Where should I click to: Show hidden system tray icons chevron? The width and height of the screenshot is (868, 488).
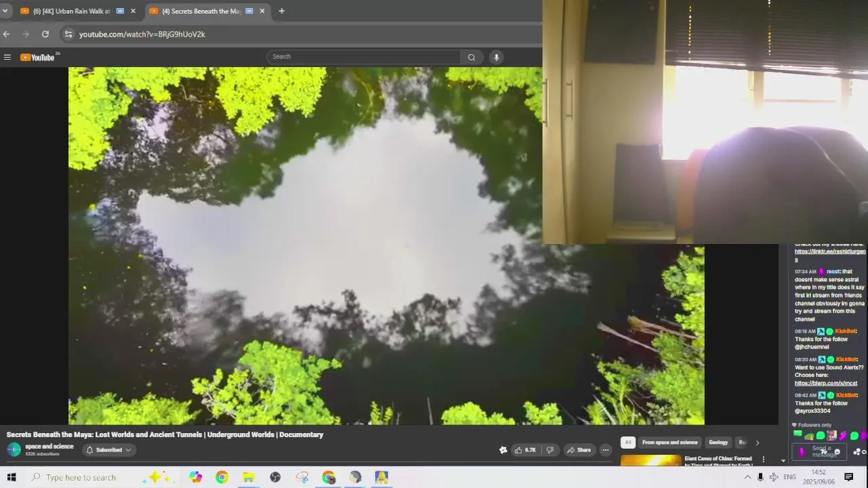click(747, 477)
